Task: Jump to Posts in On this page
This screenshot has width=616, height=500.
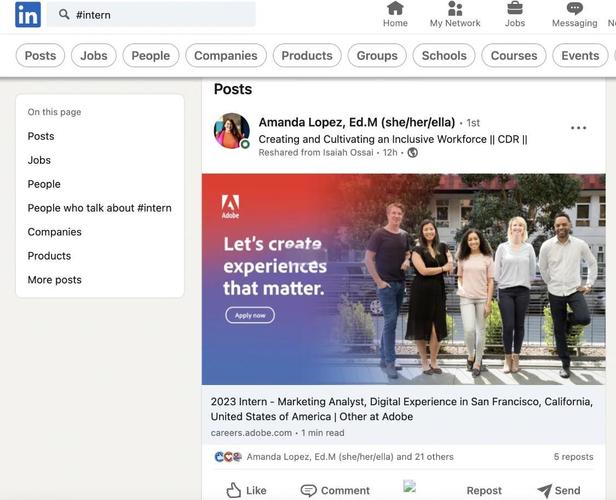Action: [x=41, y=136]
